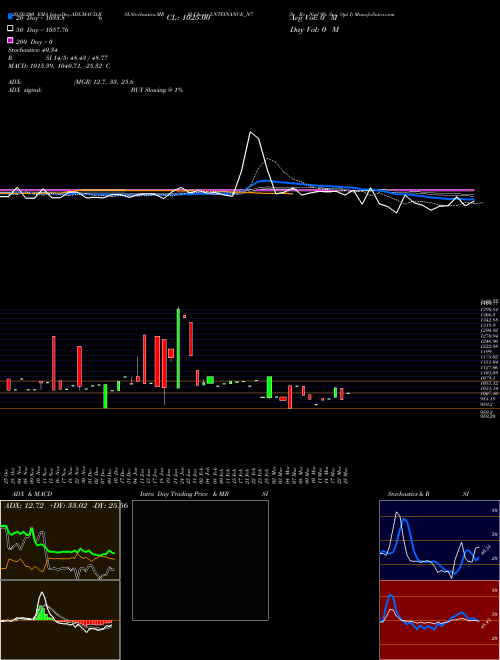Click the 'Stochastics: 40.34' readout
This screenshot has height=660, width=500.
click(32, 50)
